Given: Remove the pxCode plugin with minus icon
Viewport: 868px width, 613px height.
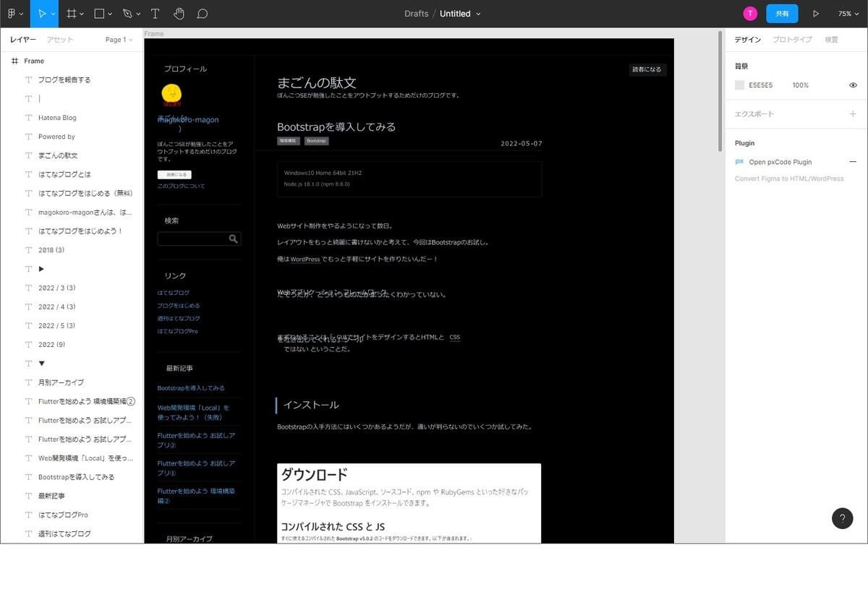Looking at the screenshot, I should click(x=853, y=162).
